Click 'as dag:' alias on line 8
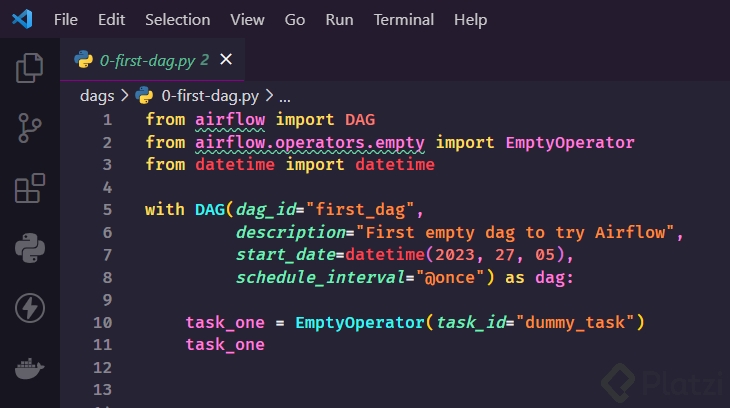Viewport: 730px width, 408px height. [x=540, y=278]
